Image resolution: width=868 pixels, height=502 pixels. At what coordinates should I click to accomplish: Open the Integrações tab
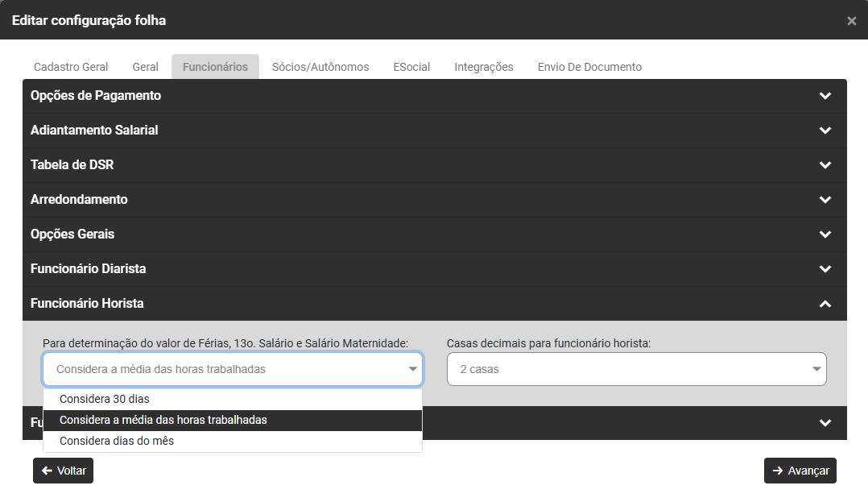483,67
